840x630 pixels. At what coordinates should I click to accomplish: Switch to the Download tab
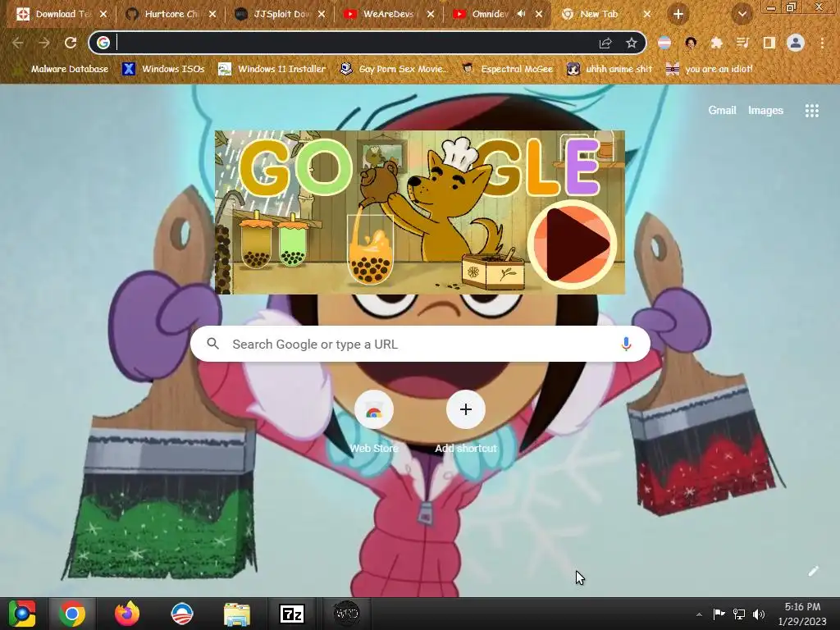pyautogui.click(x=61, y=14)
